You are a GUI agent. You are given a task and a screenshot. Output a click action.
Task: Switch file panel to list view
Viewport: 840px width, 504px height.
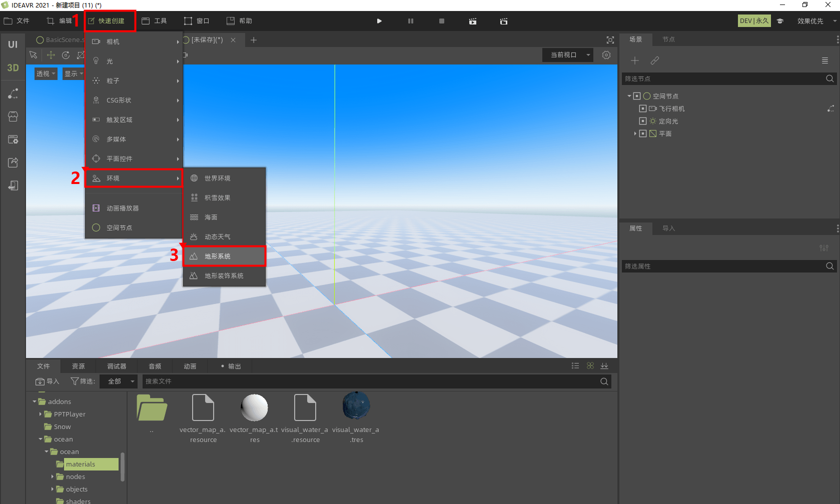click(x=575, y=366)
